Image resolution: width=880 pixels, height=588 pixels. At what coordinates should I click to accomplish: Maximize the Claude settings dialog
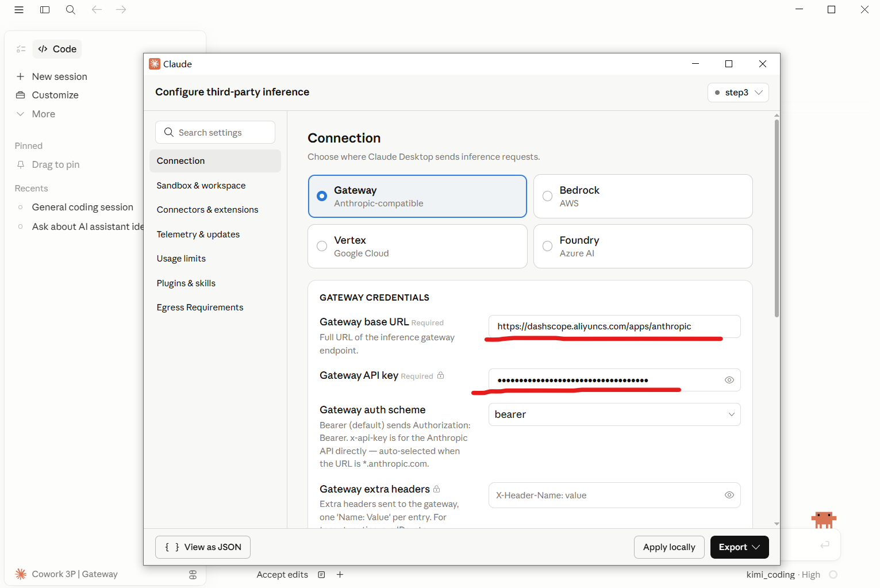point(729,64)
